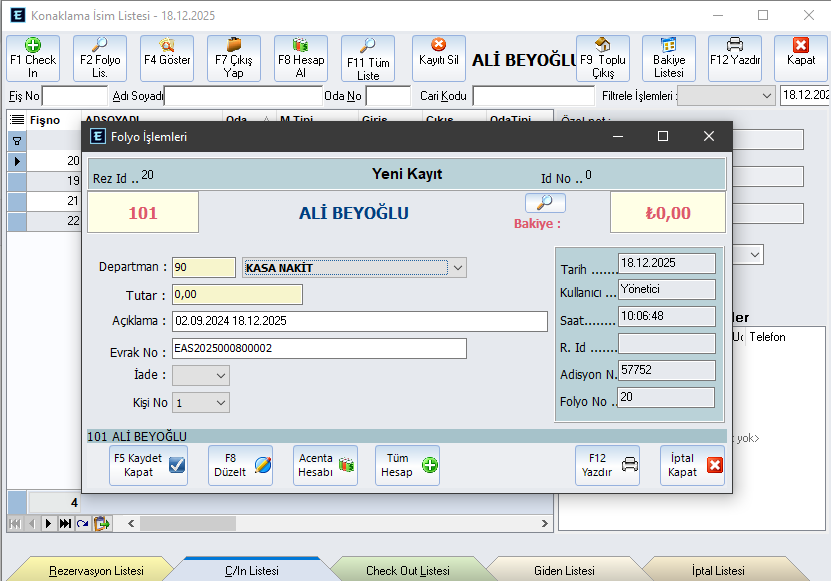Open the Bakiye Listesi toolbar button
The height and width of the screenshot is (581, 831).
668,58
